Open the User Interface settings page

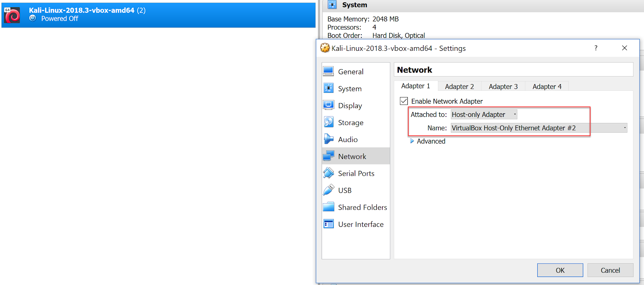tap(356, 224)
